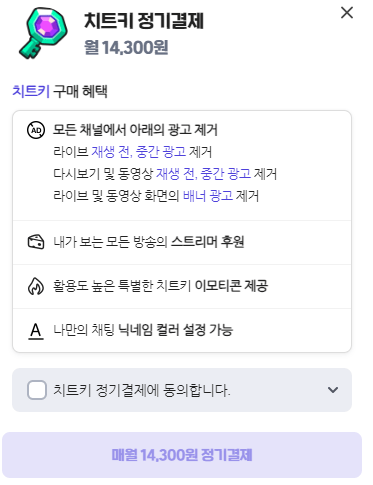Click the 치트키 정기결제에 동의합니다 label
Image resolution: width=373 pixels, height=485 pixels.
coord(142,390)
